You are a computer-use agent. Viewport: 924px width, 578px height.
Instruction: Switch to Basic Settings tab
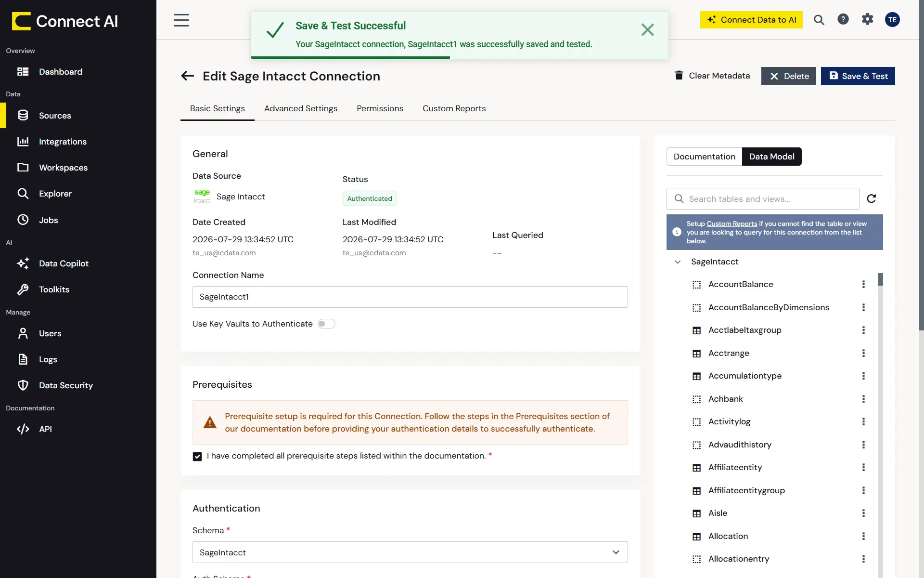click(x=218, y=108)
